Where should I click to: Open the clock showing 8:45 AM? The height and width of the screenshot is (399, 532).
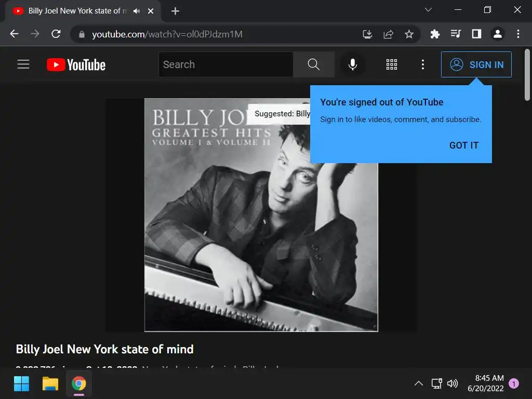(x=486, y=383)
